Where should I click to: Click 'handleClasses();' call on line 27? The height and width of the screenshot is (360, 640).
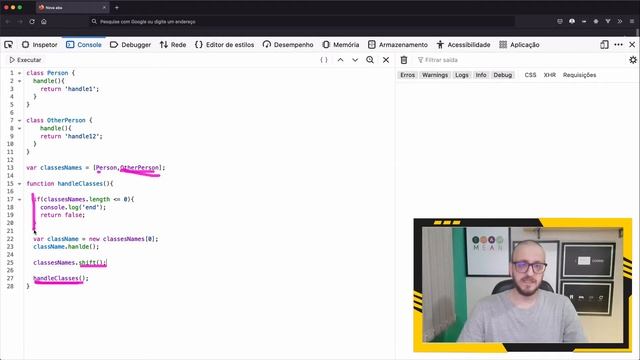tap(61, 278)
